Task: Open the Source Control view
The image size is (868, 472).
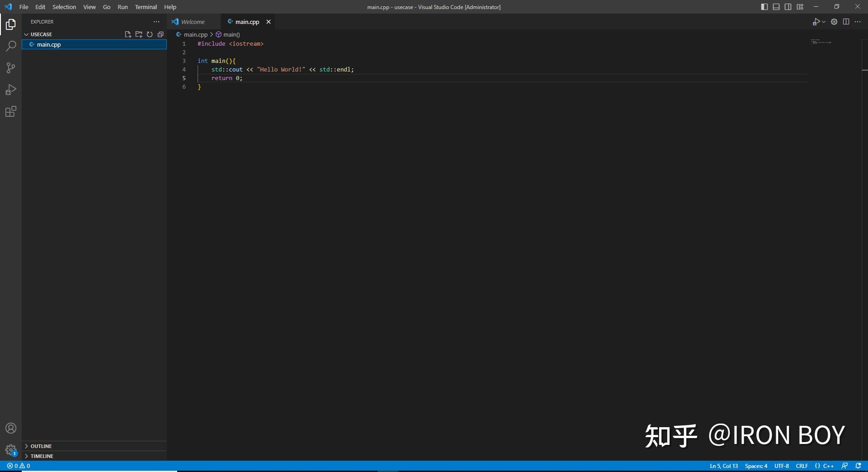Action: click(x=11, y=68)
